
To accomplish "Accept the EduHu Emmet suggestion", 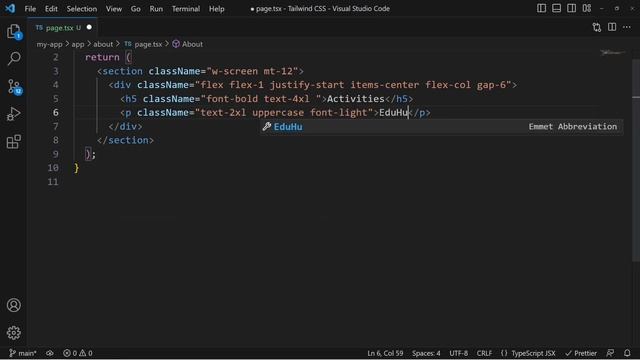I will 442,127.
